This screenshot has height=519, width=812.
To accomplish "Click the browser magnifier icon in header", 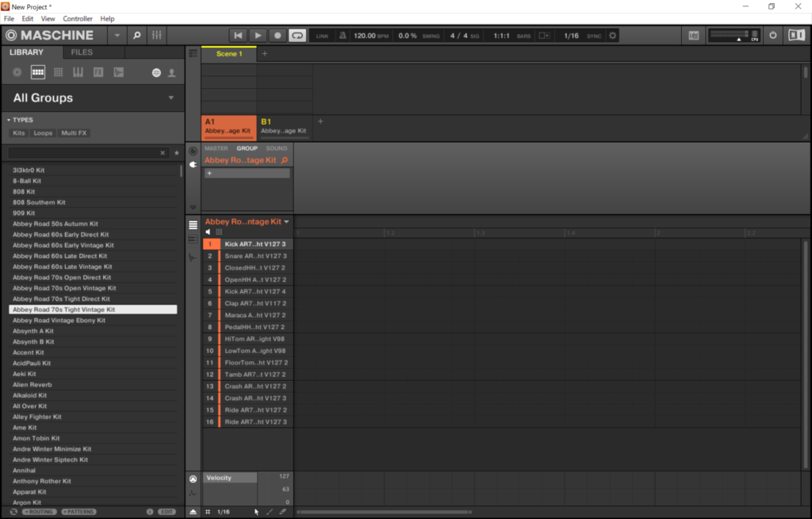I will (x=136, y=36).
